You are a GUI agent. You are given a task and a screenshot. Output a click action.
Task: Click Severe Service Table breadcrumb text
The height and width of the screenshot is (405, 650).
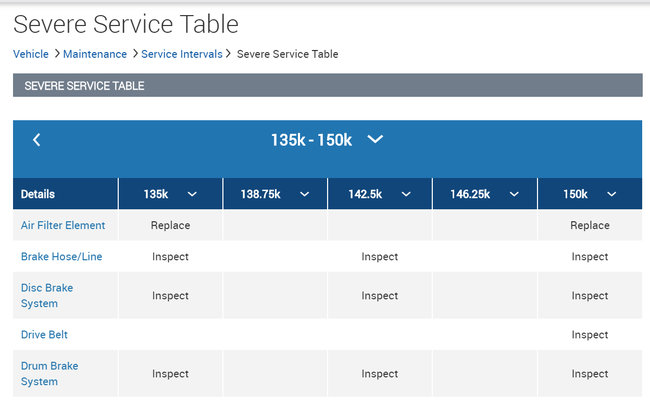(288, 54)
